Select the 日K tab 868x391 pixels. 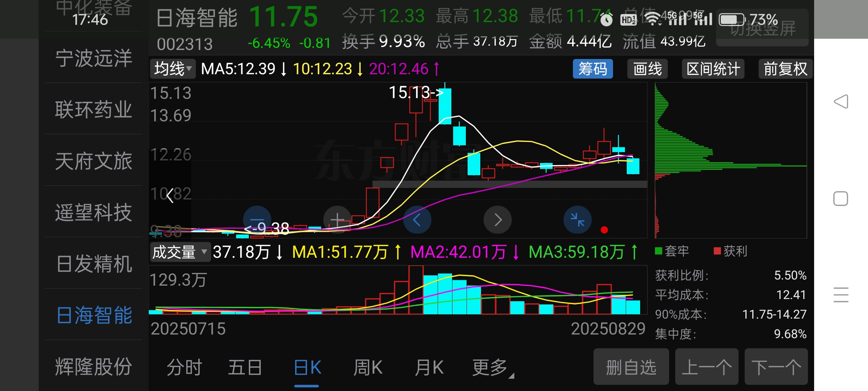pyautogui.click(x=307, y=367)
